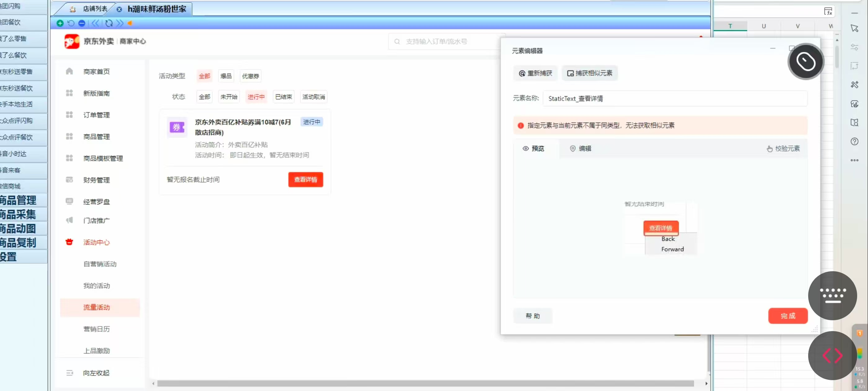Click the undo arrow icon in browser toolbar

coord(71,23)
